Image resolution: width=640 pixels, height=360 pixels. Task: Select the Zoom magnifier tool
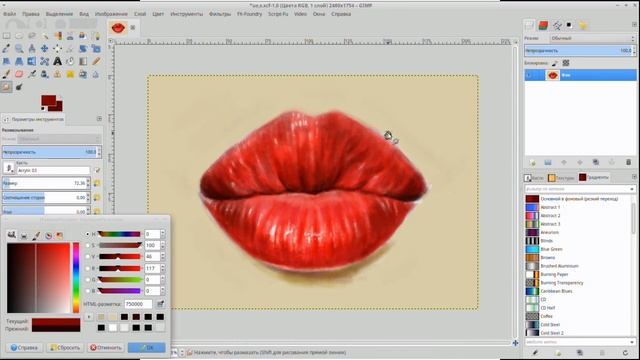pyautogui.click(x=19, y=49)
